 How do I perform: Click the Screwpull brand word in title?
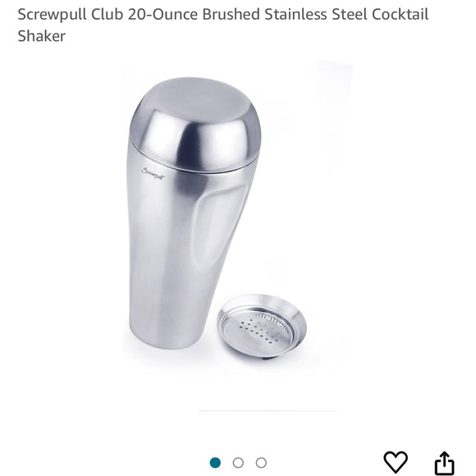(x=53, y=15)
